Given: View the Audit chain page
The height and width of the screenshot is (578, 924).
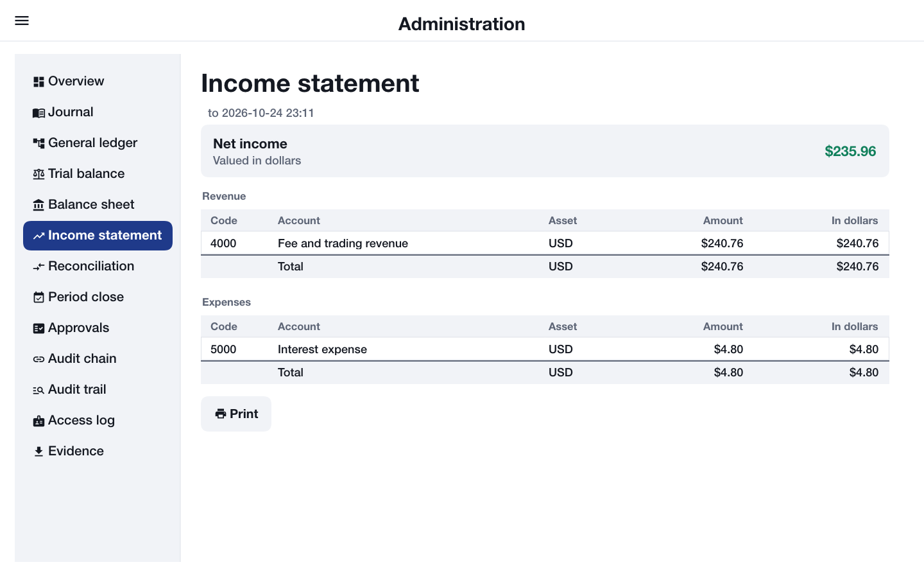Looking at the screenshot, I should coord(98,359).
